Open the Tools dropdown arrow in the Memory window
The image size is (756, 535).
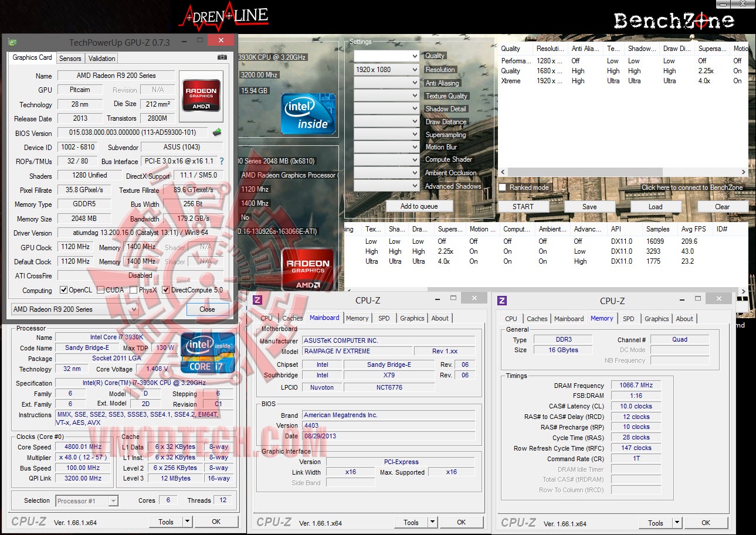tap(677, 523)
